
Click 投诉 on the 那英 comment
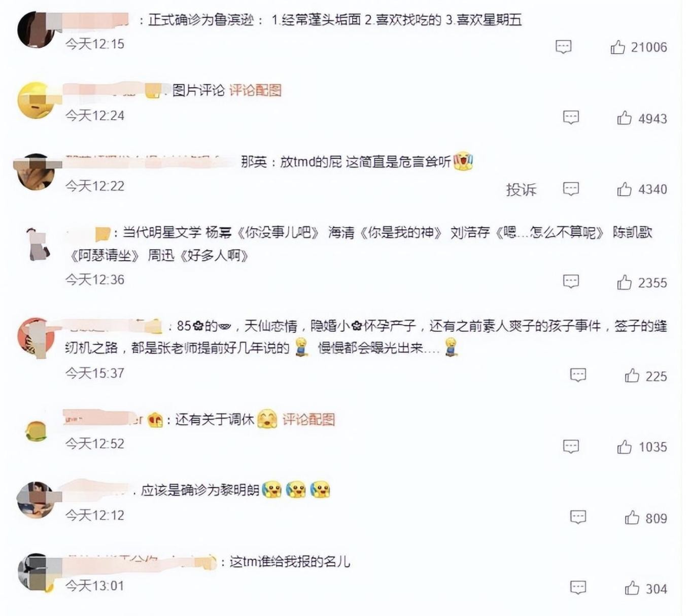pos(521,189)
